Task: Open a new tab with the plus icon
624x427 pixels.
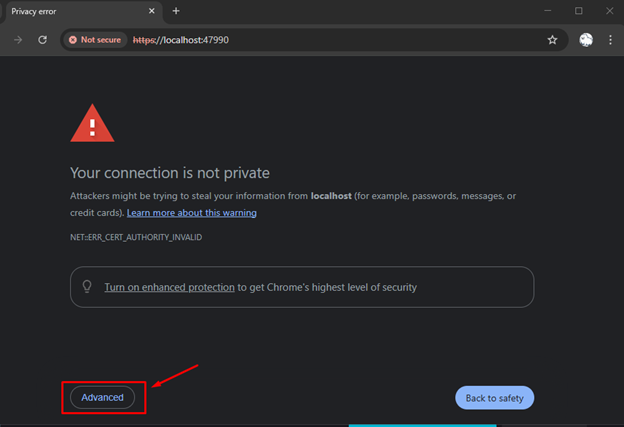Action: (176, 11)
